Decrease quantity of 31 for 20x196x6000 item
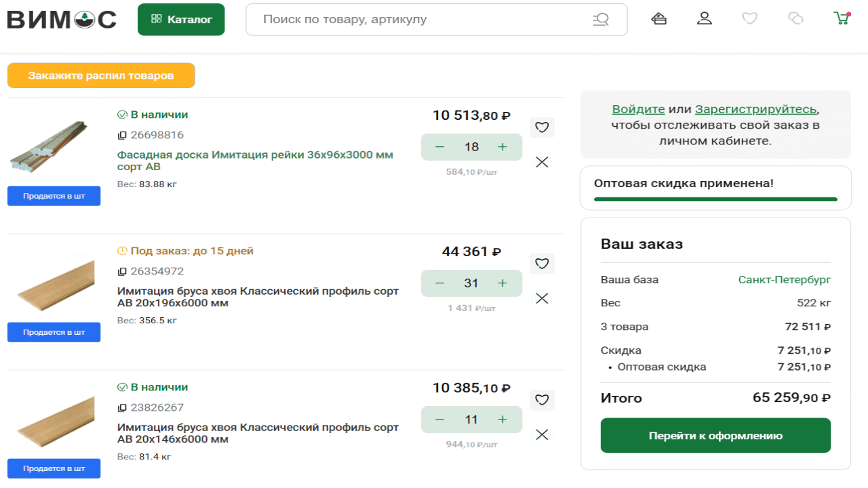 [x=439, y=283]
